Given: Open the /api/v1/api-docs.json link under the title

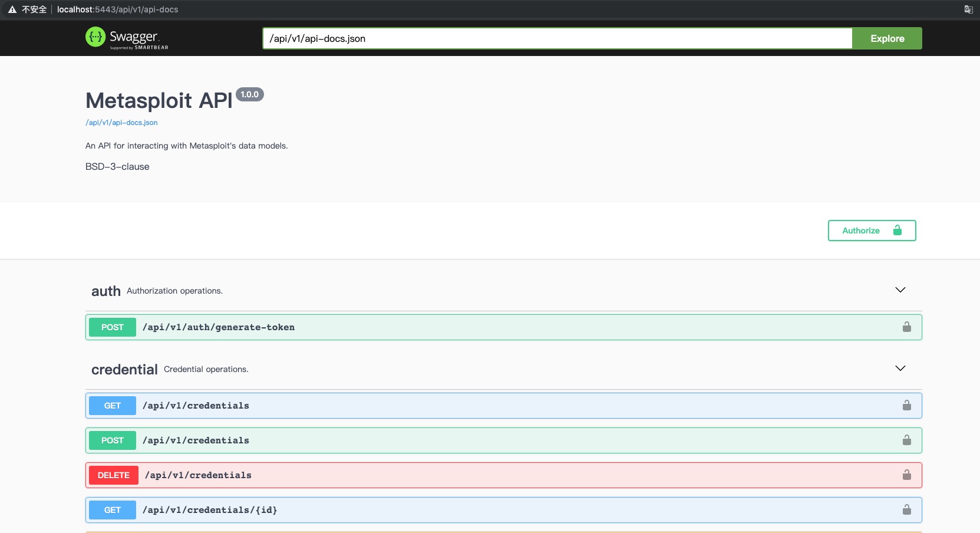Looking at the screenshot, I should pos(121,123).
